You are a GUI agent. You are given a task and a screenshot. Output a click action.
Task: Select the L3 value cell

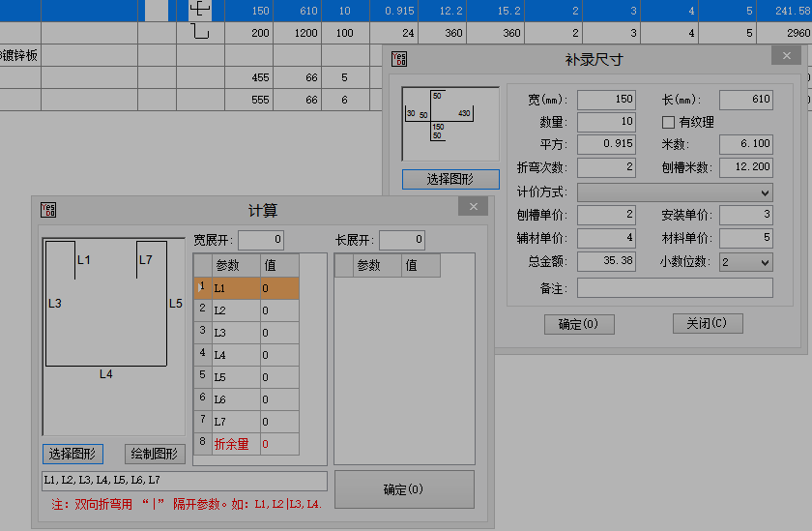tap(279, 333)
